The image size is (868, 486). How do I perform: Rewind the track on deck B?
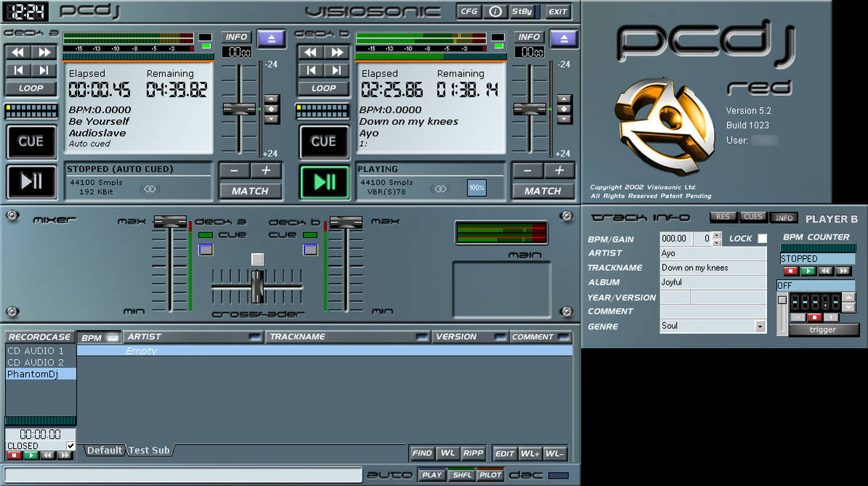click(x=311, y=52)
